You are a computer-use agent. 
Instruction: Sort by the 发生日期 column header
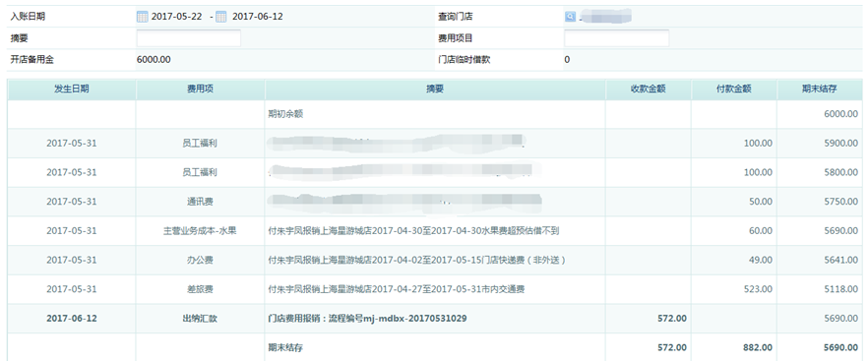(72, 90)
